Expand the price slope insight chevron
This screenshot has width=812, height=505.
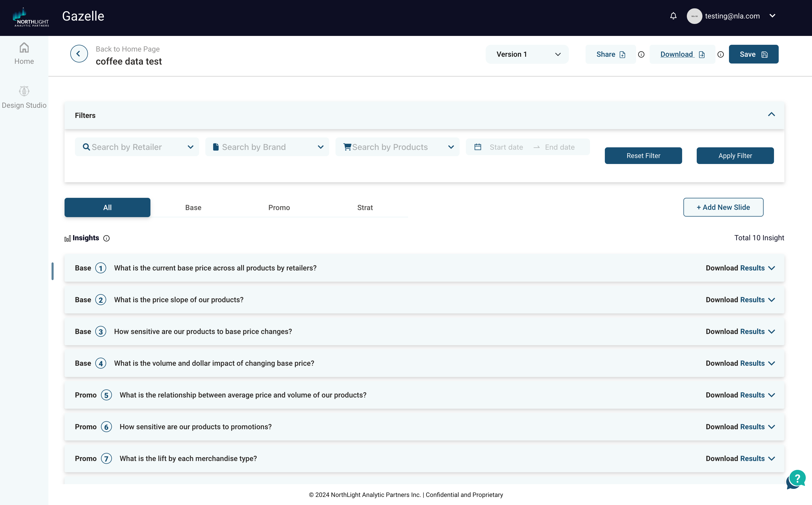pyautogui.click(x=771, y=300)
